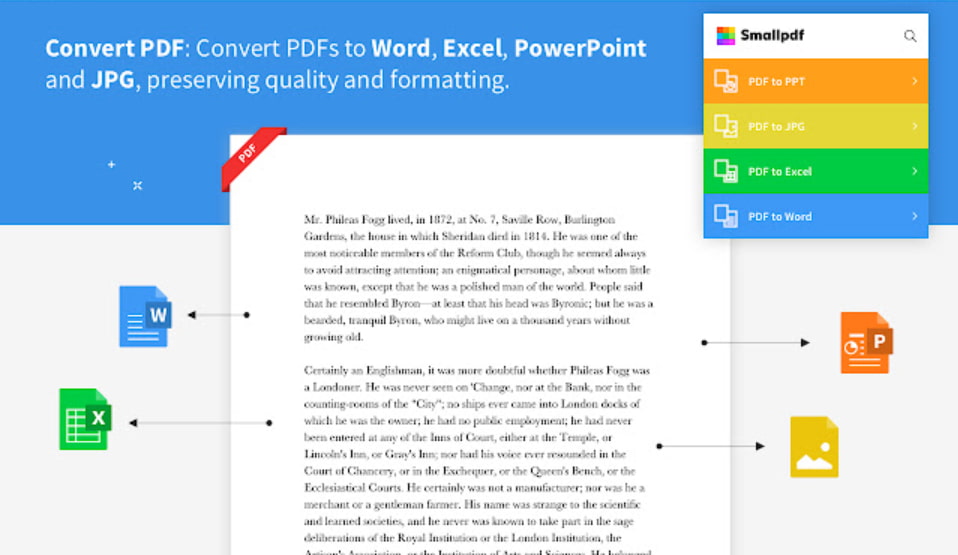The height and width of the screenshot is (555, 958).
Task: Click the Smallpdf brand name
Action: click(772, 35)
